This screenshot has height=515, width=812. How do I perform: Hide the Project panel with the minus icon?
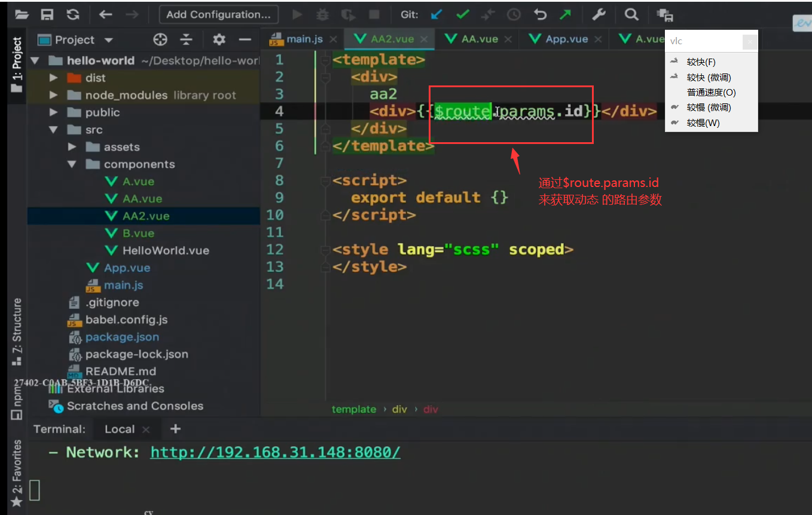pyautogui.click(x=245, y=40)
